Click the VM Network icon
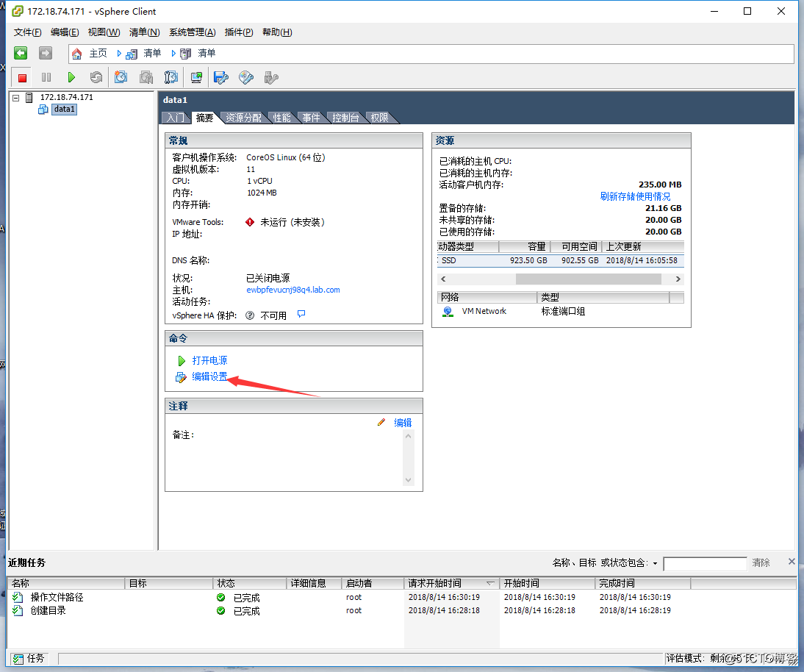Image resolution: width=804 pixels, height=672 pixels. [x=448, y=312]
